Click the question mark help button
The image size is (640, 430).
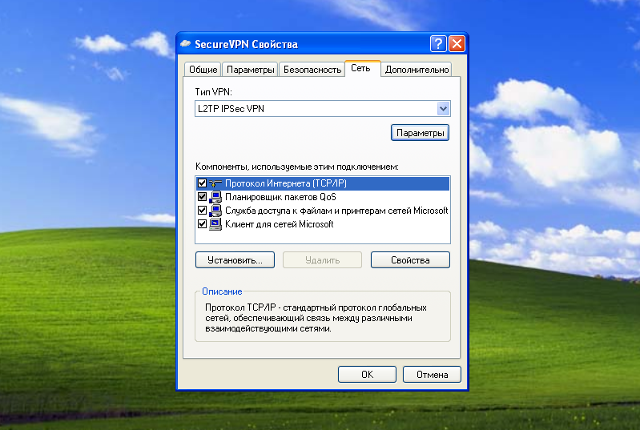(438, 44)
